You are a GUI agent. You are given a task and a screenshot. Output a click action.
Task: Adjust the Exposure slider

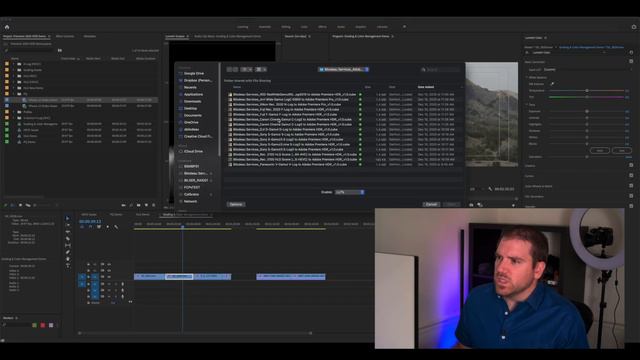point(587,111)
